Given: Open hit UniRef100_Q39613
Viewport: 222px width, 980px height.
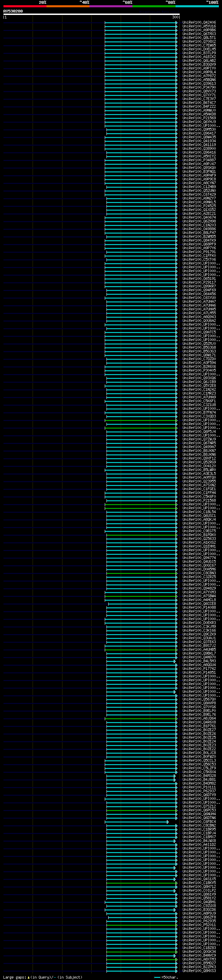Looking at the screenshot, I should pos(199,84).
